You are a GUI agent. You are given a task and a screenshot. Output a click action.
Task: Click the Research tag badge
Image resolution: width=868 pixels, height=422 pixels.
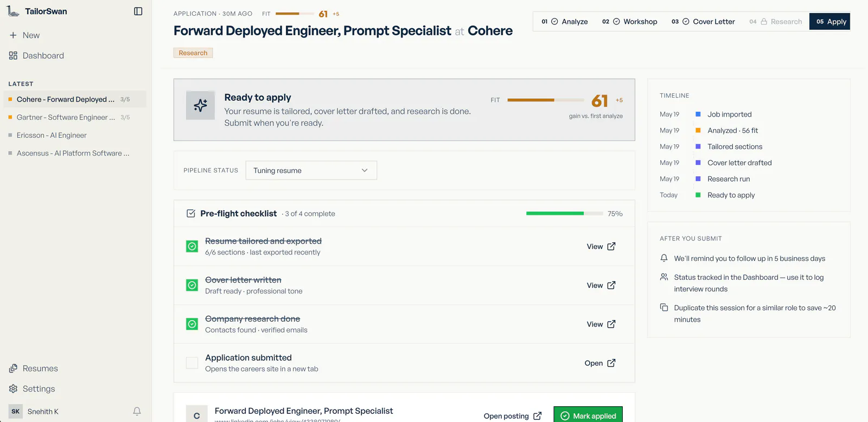click(193, 53)
